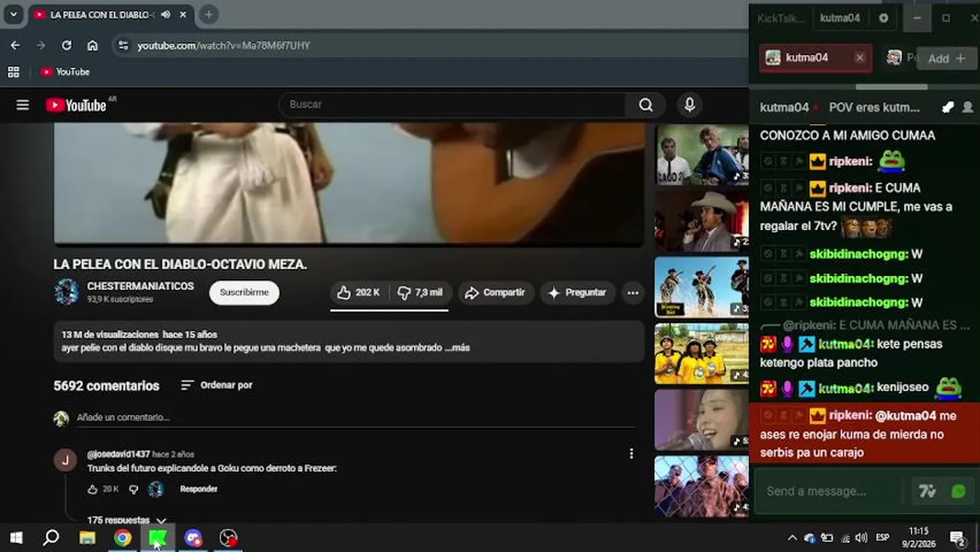View site information icon in address bar

pyautogui.click(x=123, y=45)
